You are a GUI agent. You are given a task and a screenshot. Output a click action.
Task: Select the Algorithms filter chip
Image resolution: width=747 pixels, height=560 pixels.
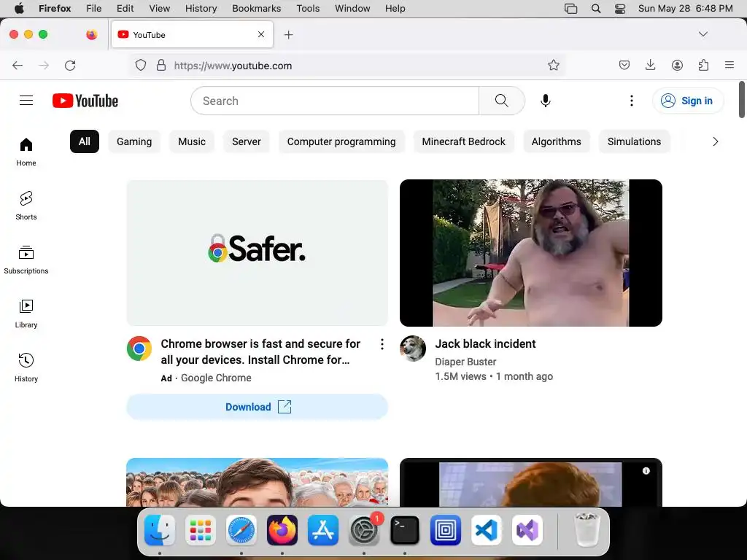tap(557, 141)
